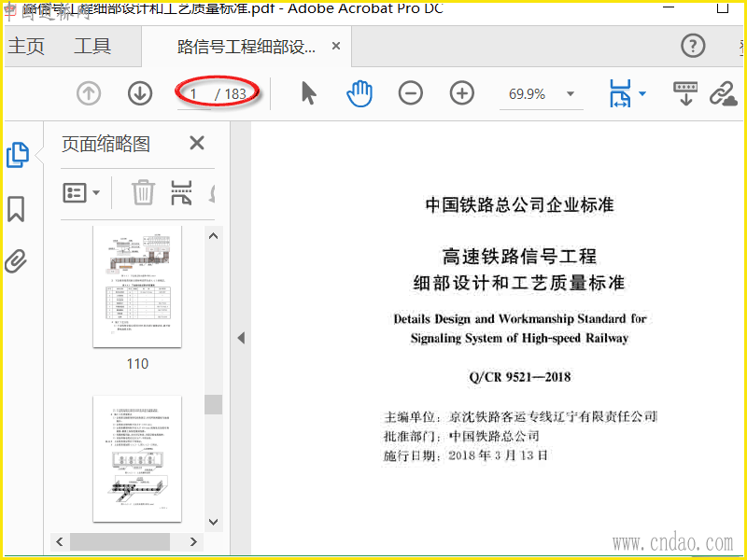Zoom in with the plus button
This screenshot has width=747, height=560.
pyautogui.click(x=462, y=93)
